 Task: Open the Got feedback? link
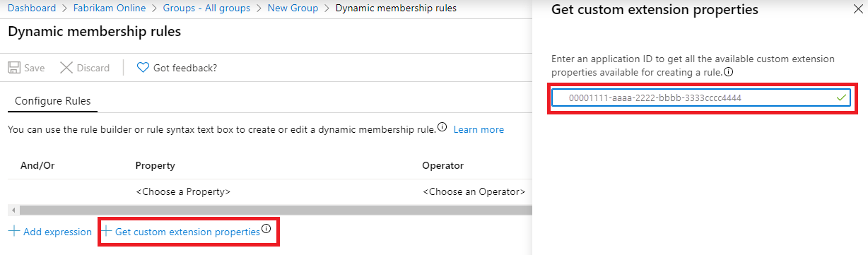[185, 69]
